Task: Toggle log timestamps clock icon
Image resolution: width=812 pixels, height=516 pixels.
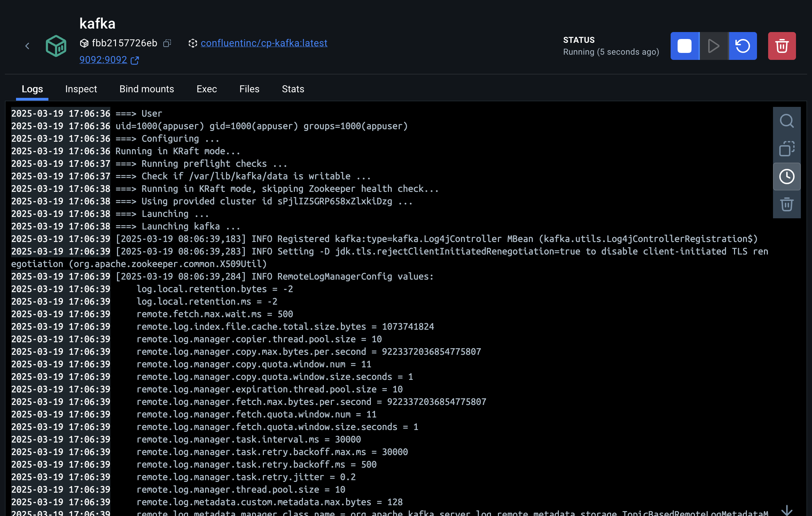Action: tap(787, 177)
